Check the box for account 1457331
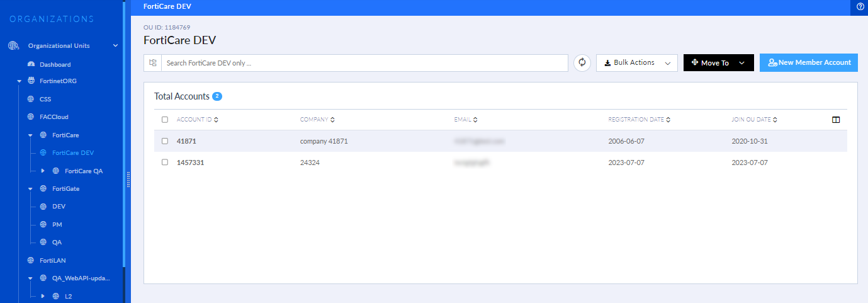Viewport: 868px width, 303px height. pyautogui.click(x=165, y=162)
